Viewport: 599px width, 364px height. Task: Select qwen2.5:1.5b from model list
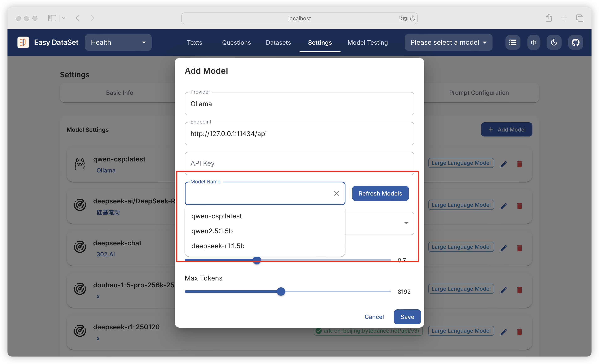[212, 231]
